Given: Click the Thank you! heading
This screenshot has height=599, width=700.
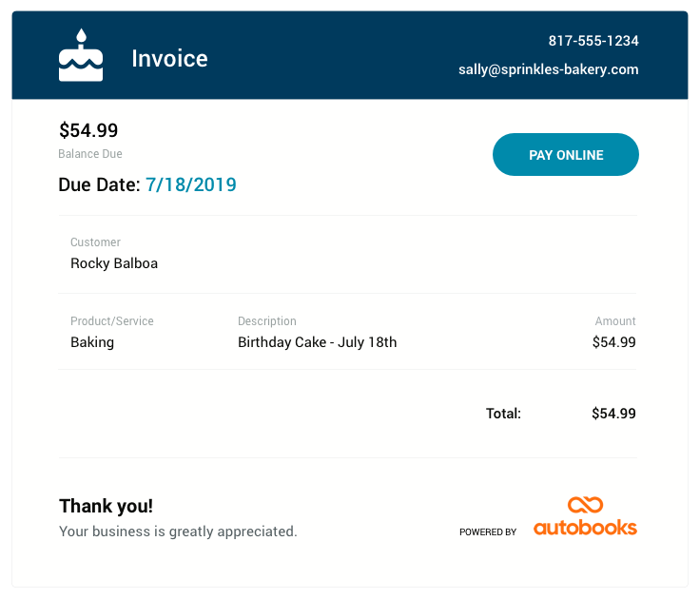Looking at the screenshot, I should coord(106,507).
